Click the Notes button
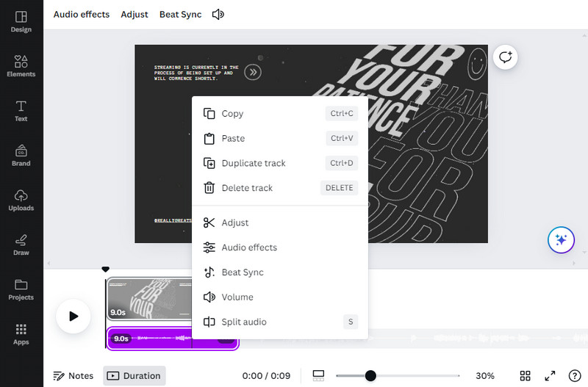 (x=73, y=376)
